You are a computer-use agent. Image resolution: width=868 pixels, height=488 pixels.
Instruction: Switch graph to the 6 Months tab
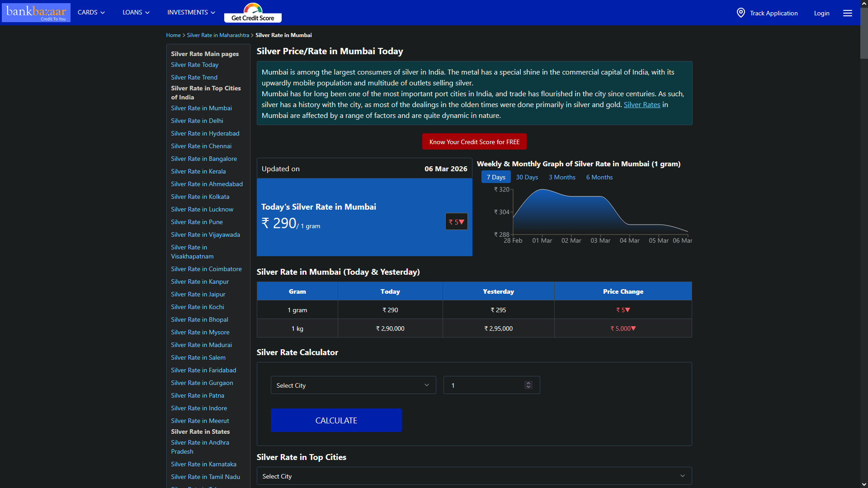599,177
